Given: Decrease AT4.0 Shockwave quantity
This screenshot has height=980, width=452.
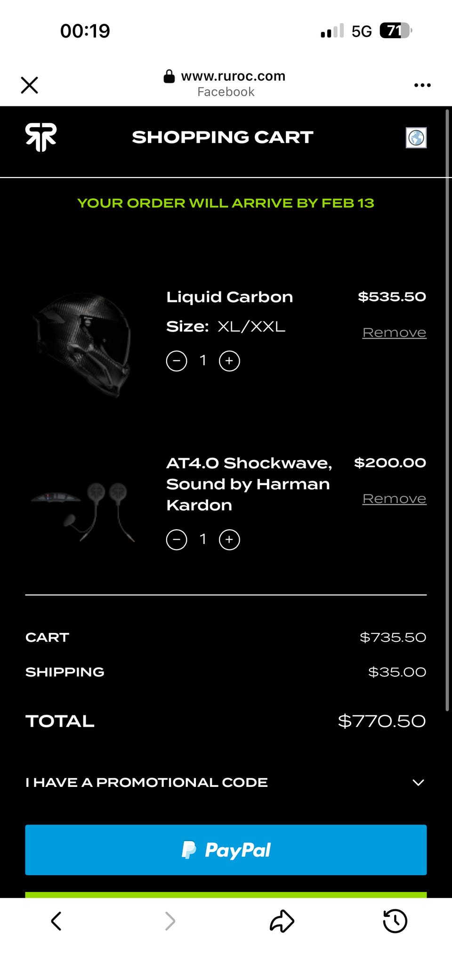Looking at the screenshot, I should (x=177, y=540).
